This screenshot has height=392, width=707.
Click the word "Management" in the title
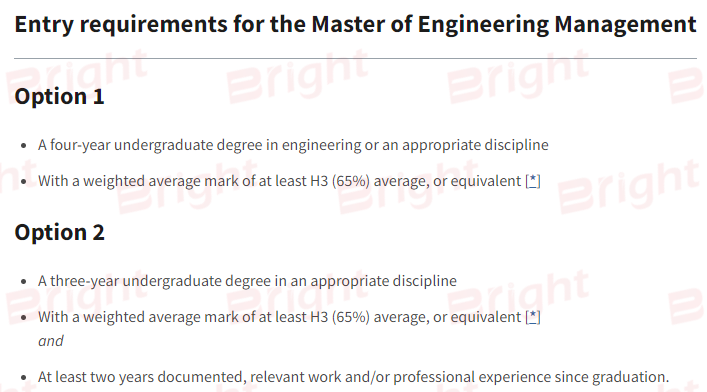click(x=625, y=24)
